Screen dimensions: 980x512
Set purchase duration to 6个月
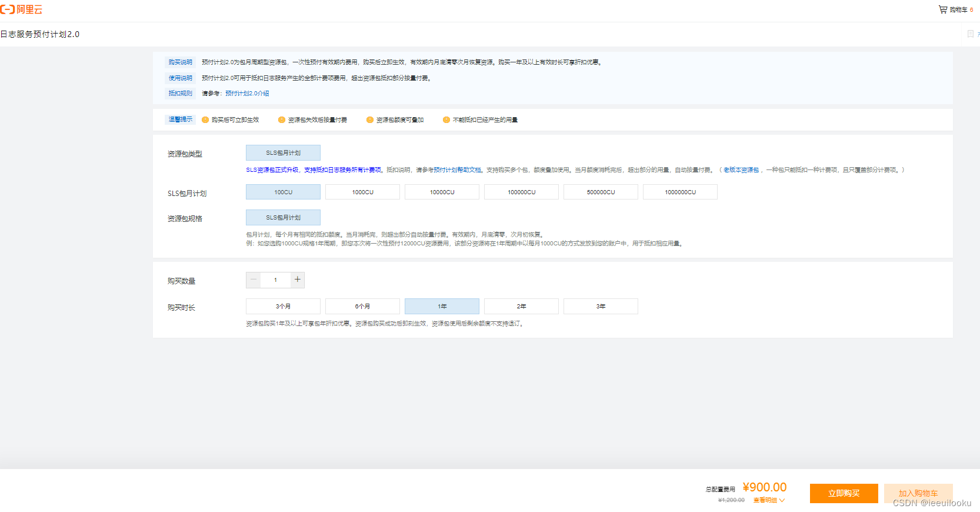tap(362, 306)
